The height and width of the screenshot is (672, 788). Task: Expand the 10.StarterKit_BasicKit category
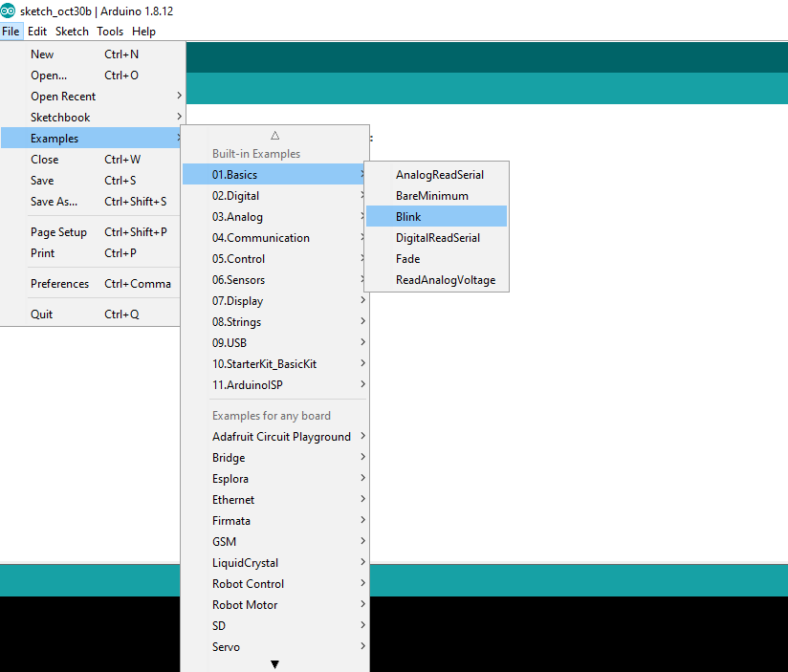coord(274,364)
